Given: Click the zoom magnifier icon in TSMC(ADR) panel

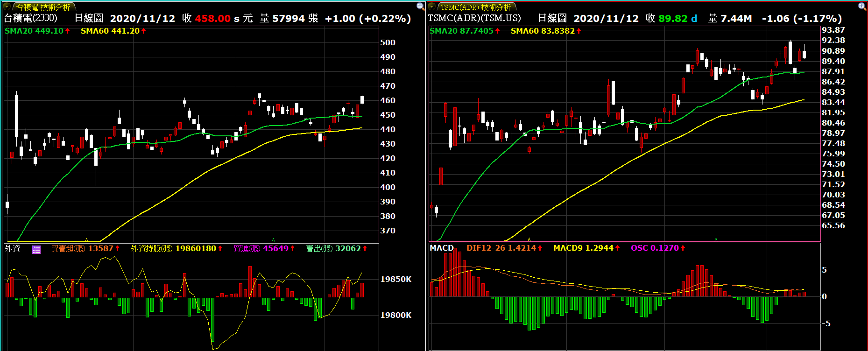Looking at the screenshot, I should (861, 6).
